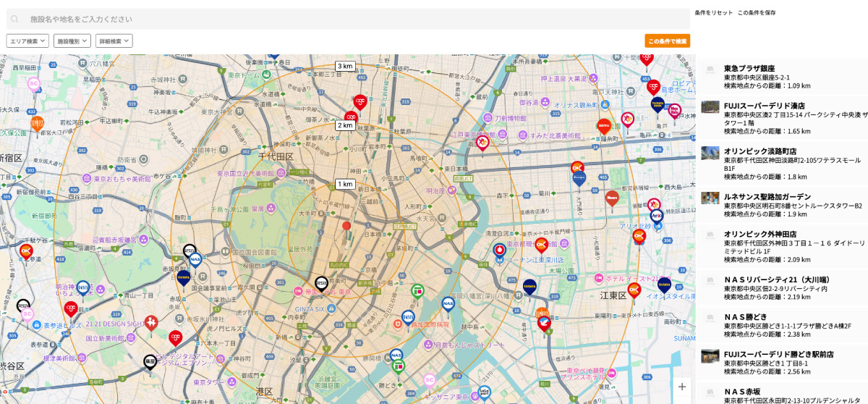Image resolution: width=868 pixels, height=404 pixels.
Task: Click the Kohnan pin near Kiyosumi-Shirakawa
Action: (499, 251)
